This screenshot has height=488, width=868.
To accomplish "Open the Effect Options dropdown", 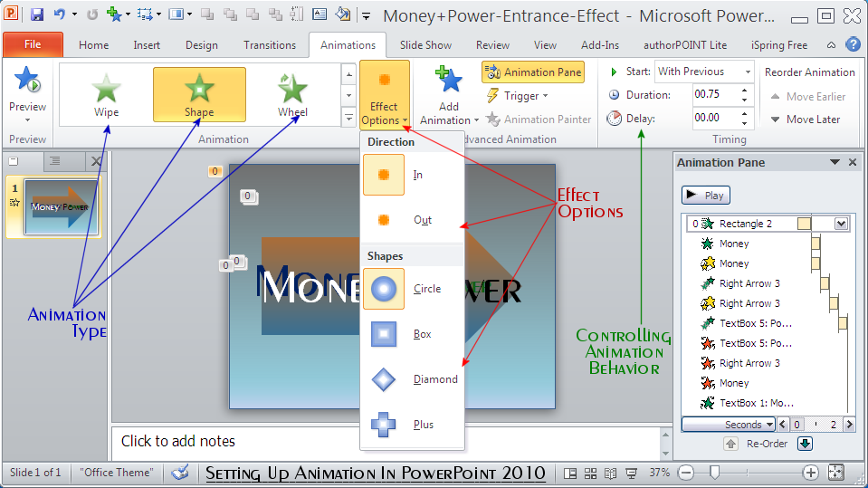I will tap(384, 95).
